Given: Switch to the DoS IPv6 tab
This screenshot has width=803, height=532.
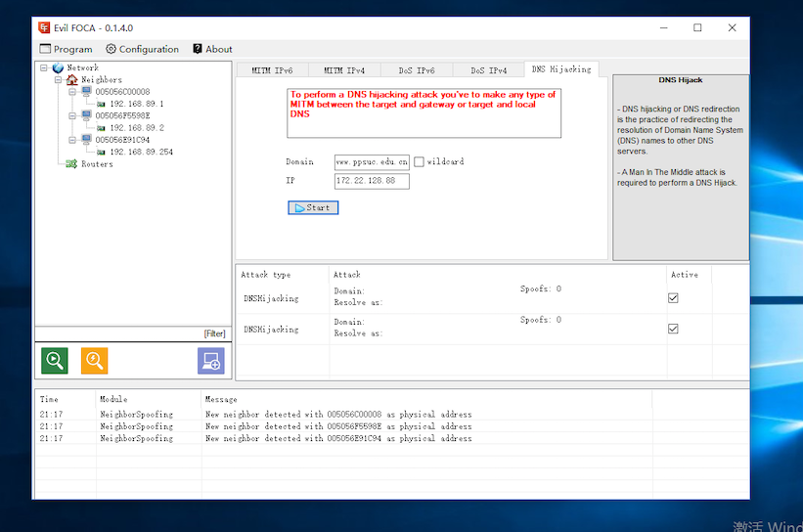Looking at the screenshot, I should pyautogui.click(x=417, y=70).
